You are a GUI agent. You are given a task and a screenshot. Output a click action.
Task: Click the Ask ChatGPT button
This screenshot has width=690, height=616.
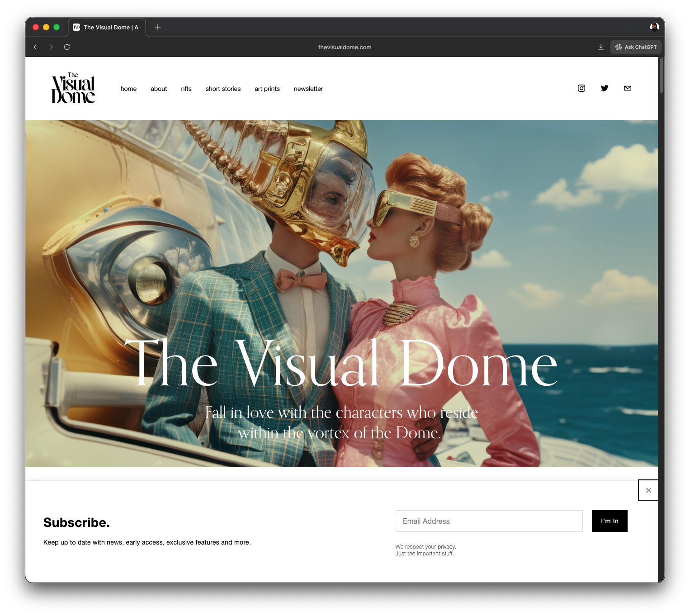pyautogui.click(x=636, y=47)
